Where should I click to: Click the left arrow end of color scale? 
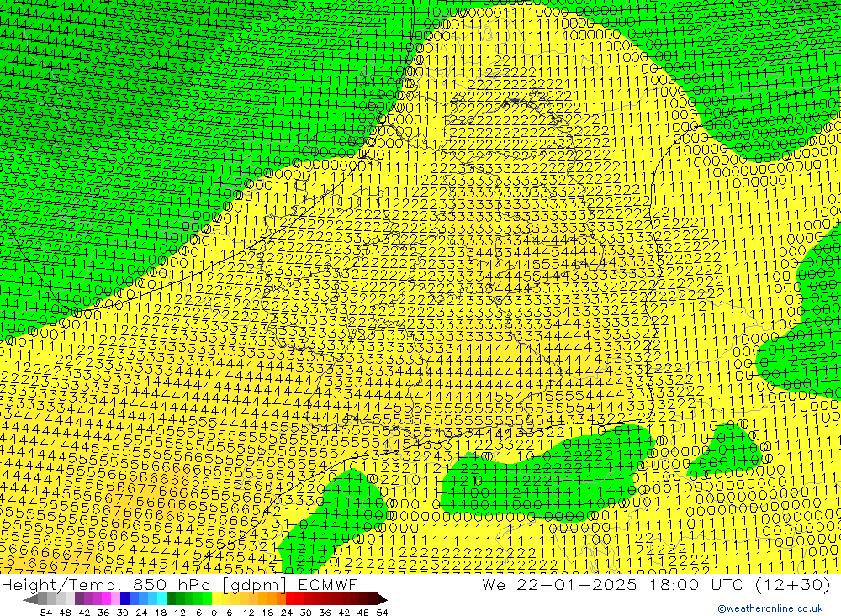[x=30, y=600]
